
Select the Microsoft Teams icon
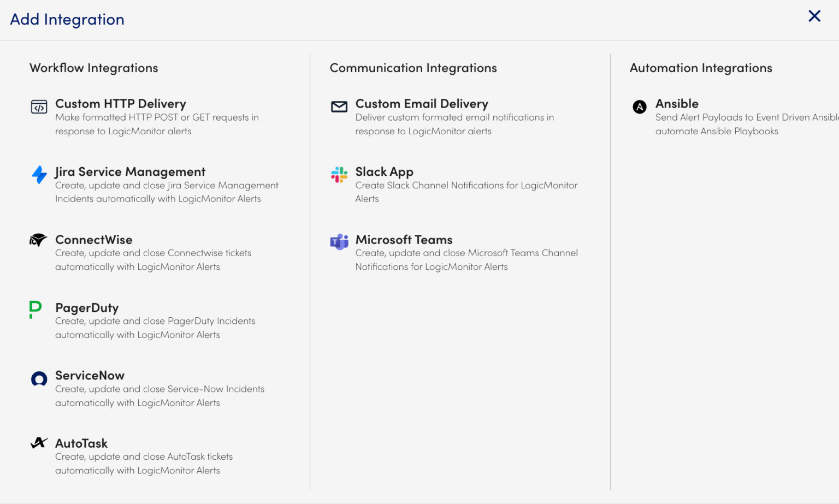tap(339, 242)
